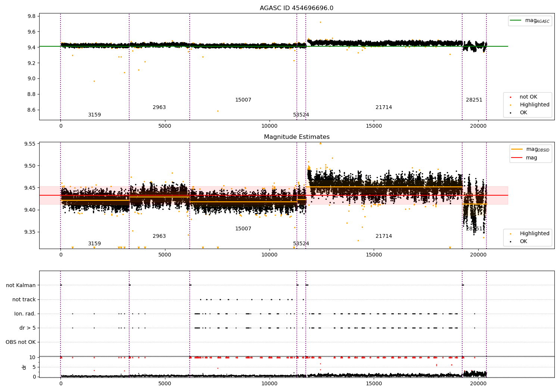This screenshot has width=560, height=392.
Task: Click the 'Ion. rad.' row label
Action: [x=25, y=314]
